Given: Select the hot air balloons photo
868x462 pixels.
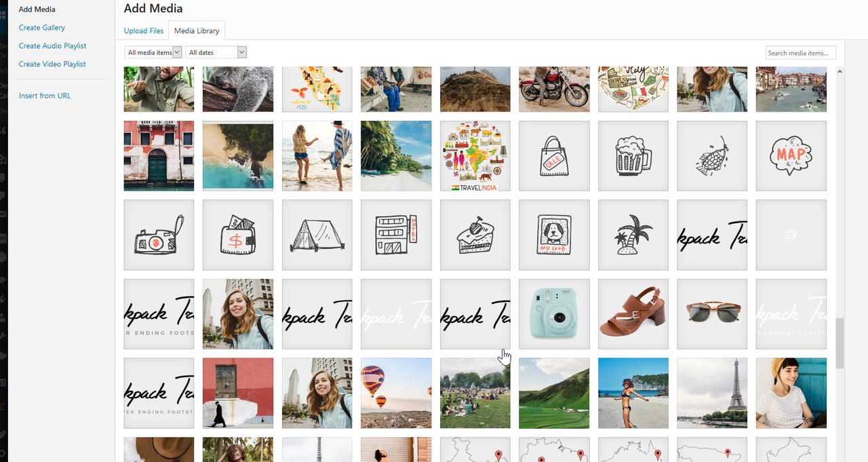Looking at the screenshot, I should (396, 393).
